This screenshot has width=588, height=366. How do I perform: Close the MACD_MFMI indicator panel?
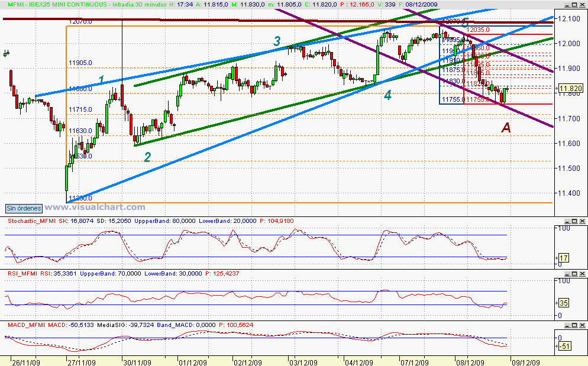582,325
